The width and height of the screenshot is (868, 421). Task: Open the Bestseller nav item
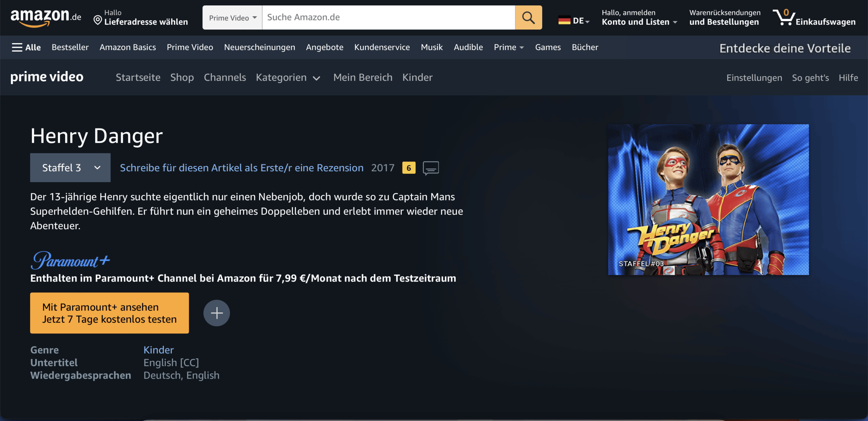tap(70, 47)
